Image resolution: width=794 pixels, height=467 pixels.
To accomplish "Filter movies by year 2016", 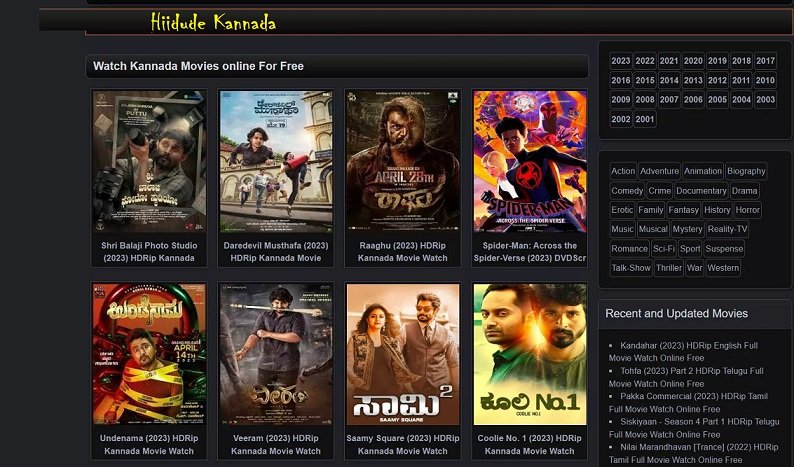I will click(621, 80).
